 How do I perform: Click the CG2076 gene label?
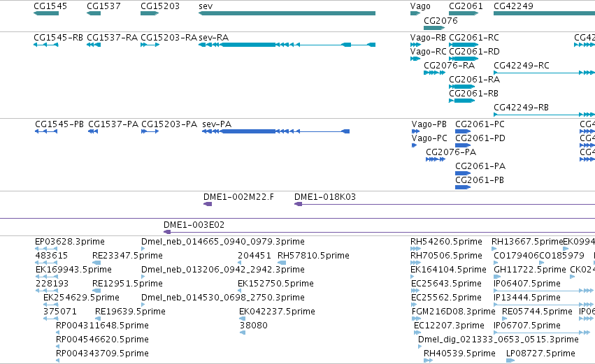440,21
